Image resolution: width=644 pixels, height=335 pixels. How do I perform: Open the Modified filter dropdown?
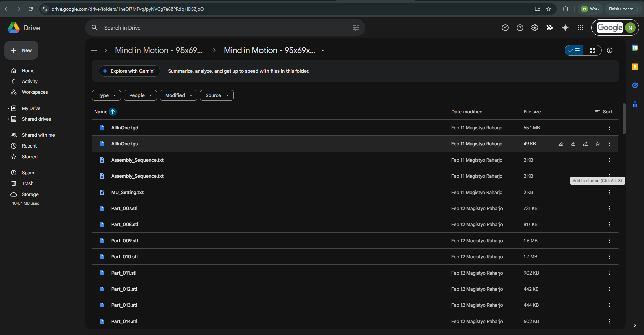(178, 95)
